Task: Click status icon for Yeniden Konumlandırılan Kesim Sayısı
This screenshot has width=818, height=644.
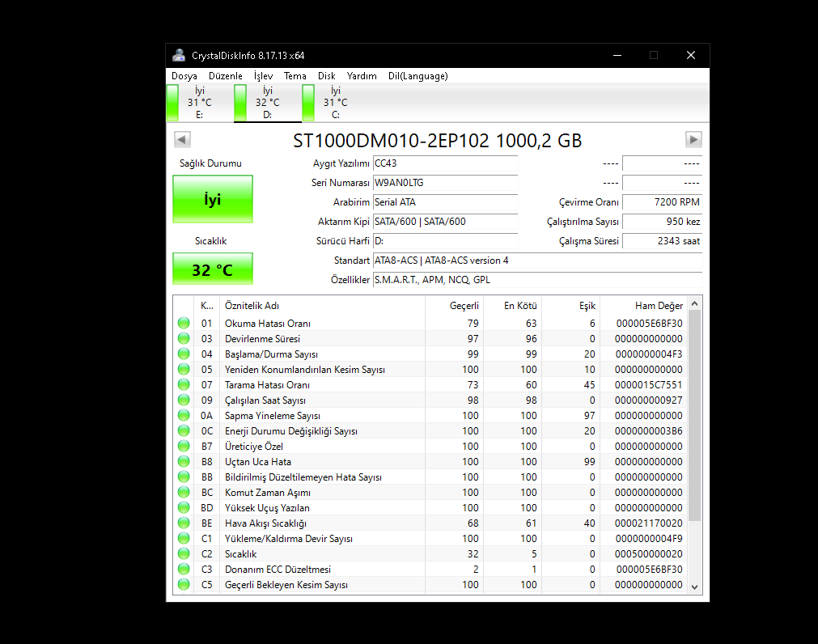Action: point(184,369)
